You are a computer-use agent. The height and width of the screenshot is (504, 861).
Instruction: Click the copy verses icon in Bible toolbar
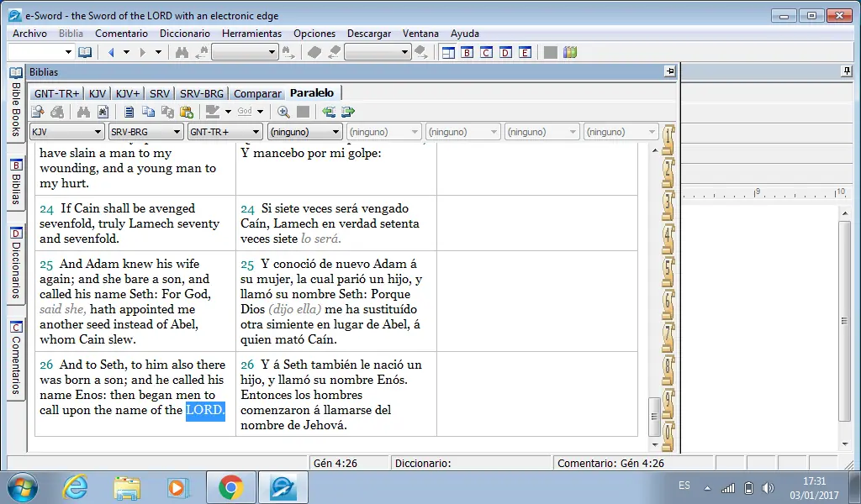pyautogui.click(x=167, y=112)
